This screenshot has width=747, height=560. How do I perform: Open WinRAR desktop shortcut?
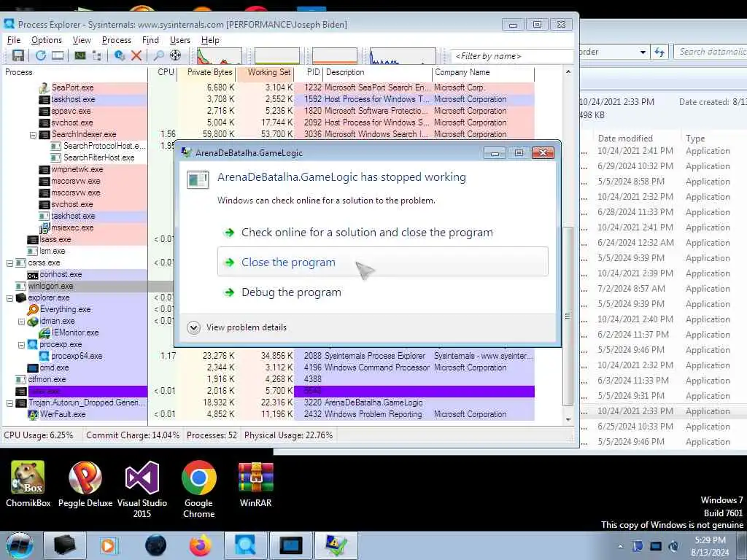click(x=256, y=484)
